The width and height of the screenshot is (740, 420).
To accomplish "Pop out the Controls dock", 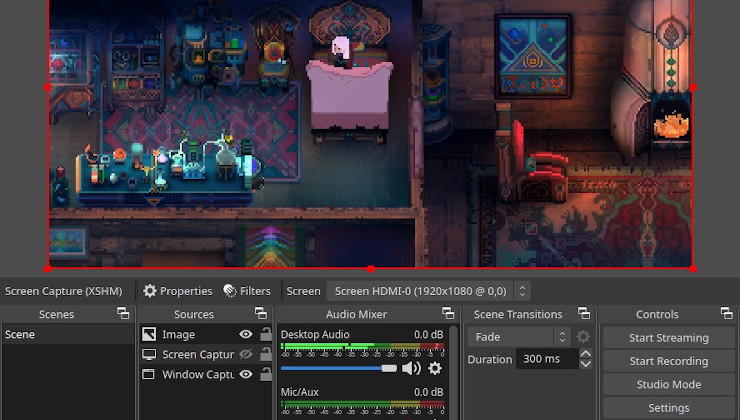I will [x=726, y=313].
